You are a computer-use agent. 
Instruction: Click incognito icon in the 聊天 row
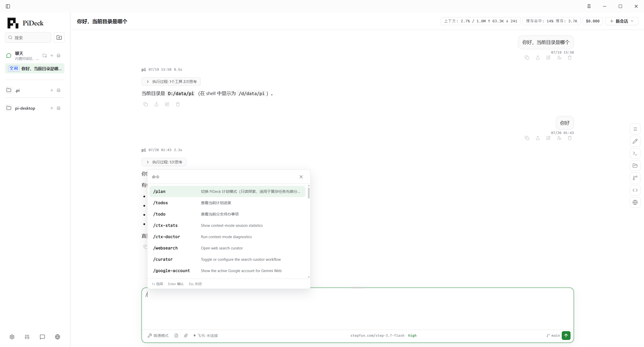point(59,56)
